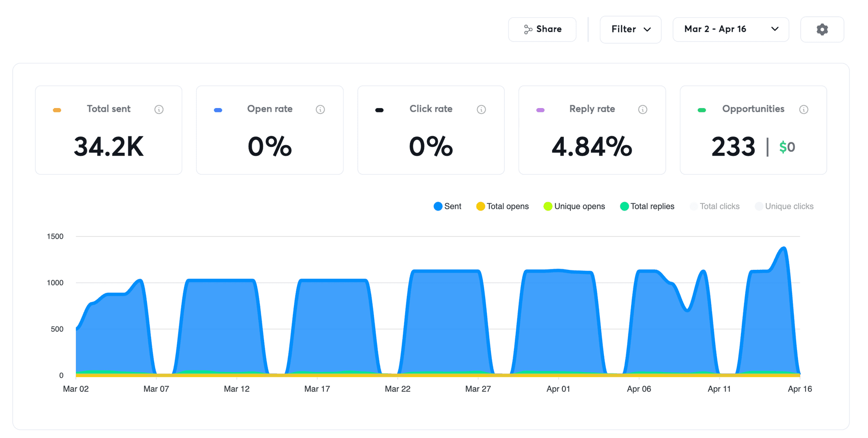Hide Total opens series in chart
This screenshot has width=868, height=438.
[x=502, y=207]
